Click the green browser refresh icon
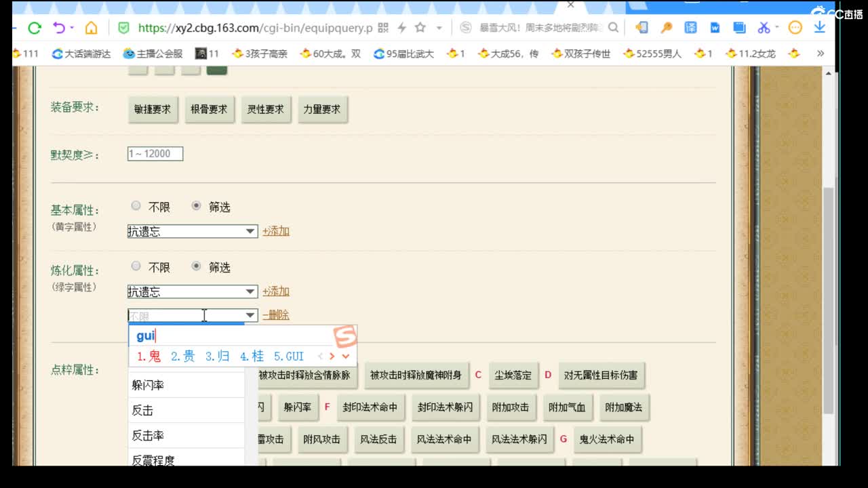 click(x=35, y=28)
